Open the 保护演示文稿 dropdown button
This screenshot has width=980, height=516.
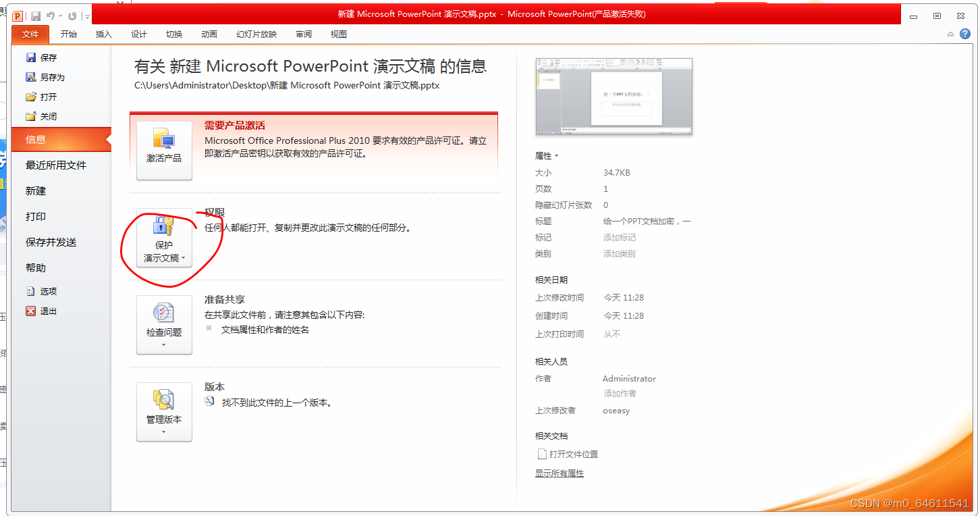coord(164,238)
